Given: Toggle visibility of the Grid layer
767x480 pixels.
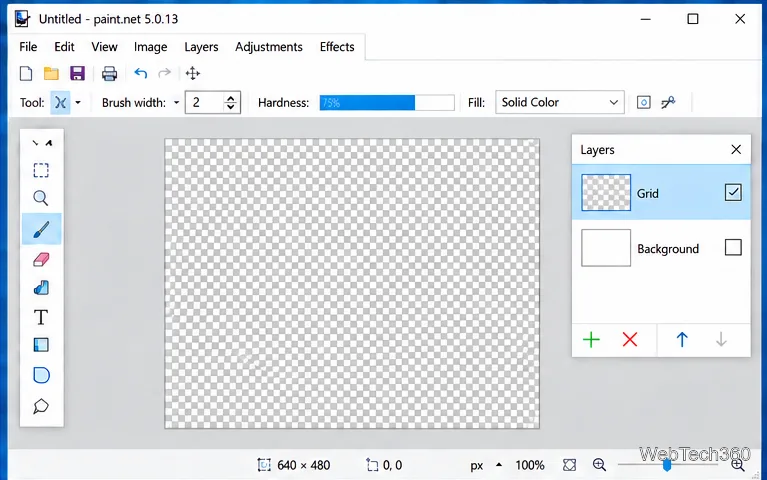Looking at the screenshot, I should (x=733, y=192).
